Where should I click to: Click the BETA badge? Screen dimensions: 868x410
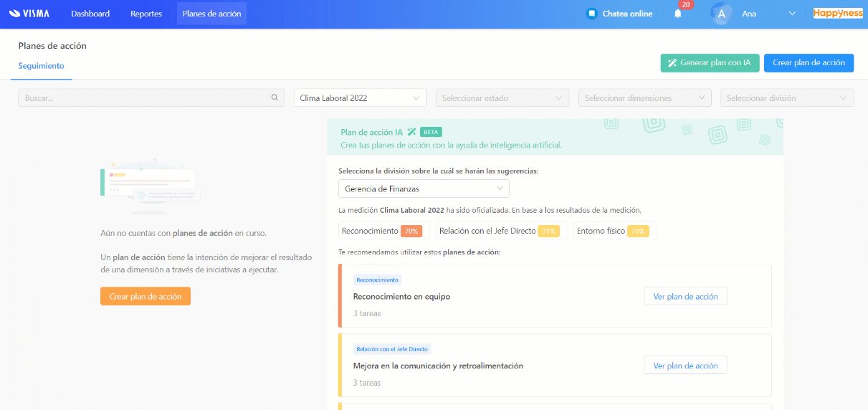click(x=431, y=132)
